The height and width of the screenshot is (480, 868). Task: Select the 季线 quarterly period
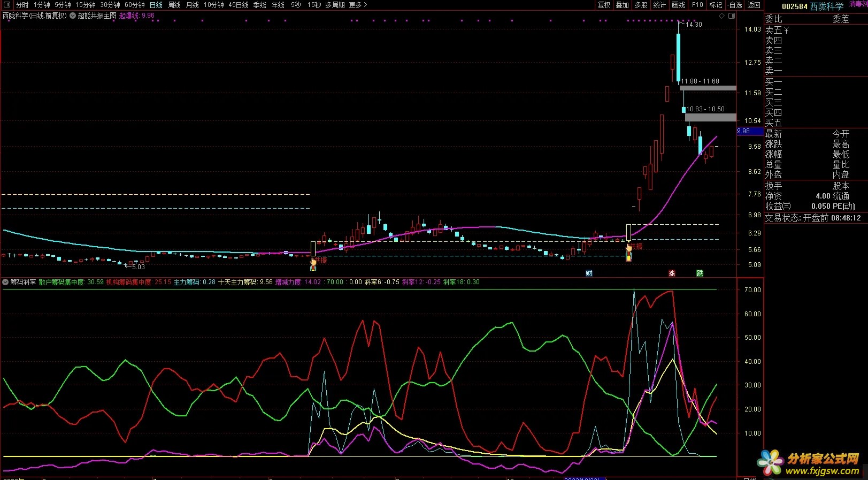pos(260,5)
